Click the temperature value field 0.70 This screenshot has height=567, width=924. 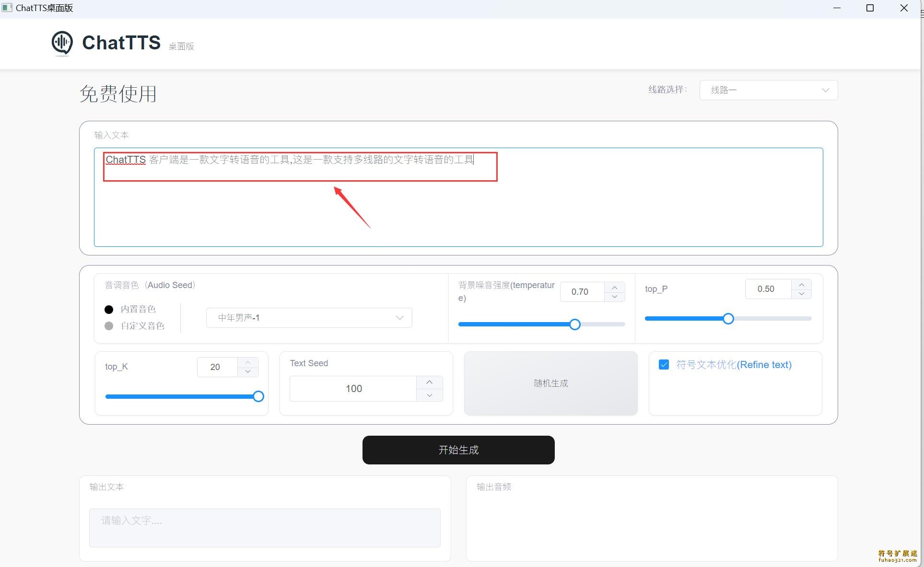[x=582, y=292]
